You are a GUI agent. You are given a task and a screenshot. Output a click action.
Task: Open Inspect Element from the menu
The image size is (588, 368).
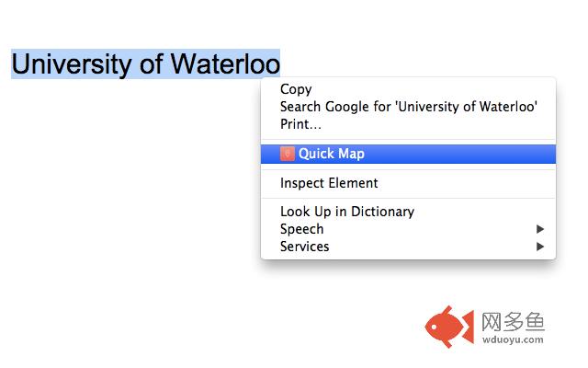click(329, 183)
